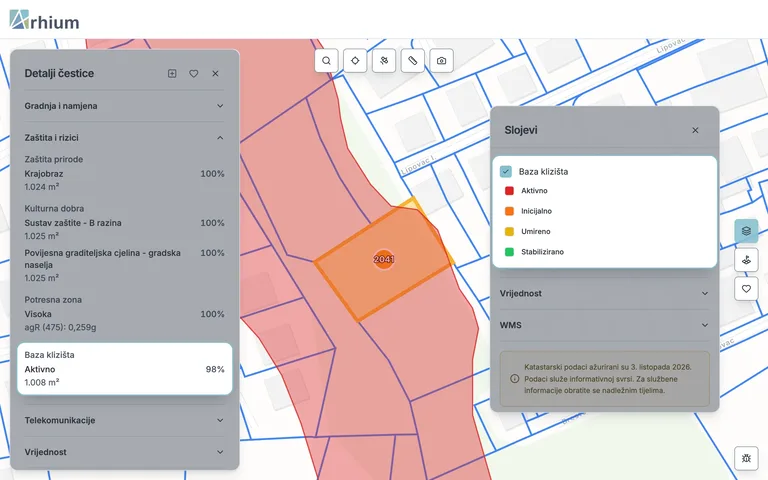The height and width of the screenshot is (480, 768).
Task: Uncheck the Baza klizišta layer checkbox
Action: tap(505, 171)
